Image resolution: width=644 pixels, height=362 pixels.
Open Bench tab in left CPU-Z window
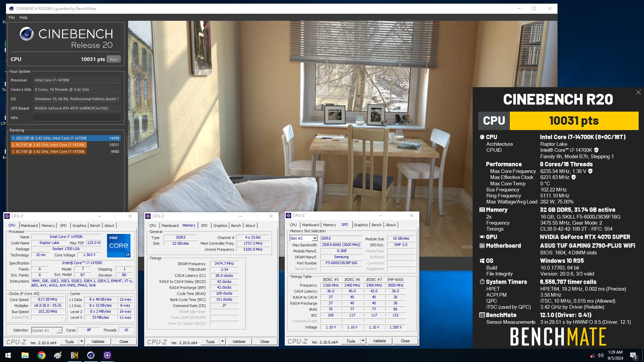coord(95,226)
